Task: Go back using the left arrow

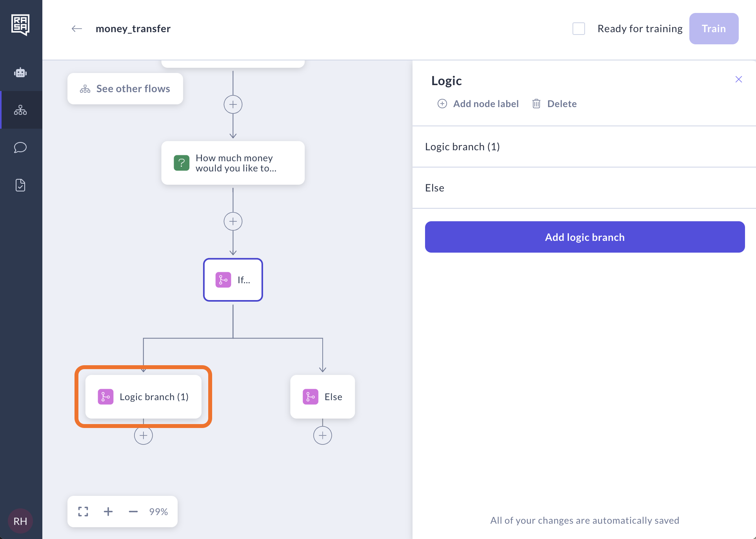Action: (x=77, y=29)
